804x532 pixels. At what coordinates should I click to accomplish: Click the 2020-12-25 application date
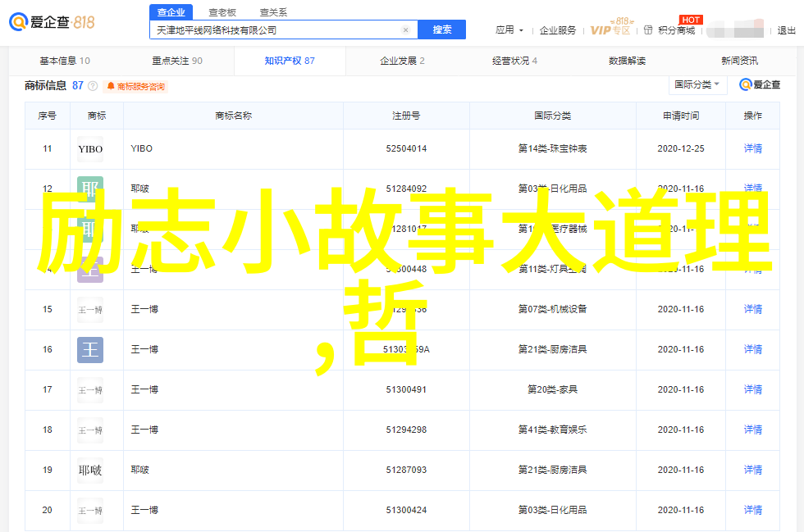(x=681, y=148)
